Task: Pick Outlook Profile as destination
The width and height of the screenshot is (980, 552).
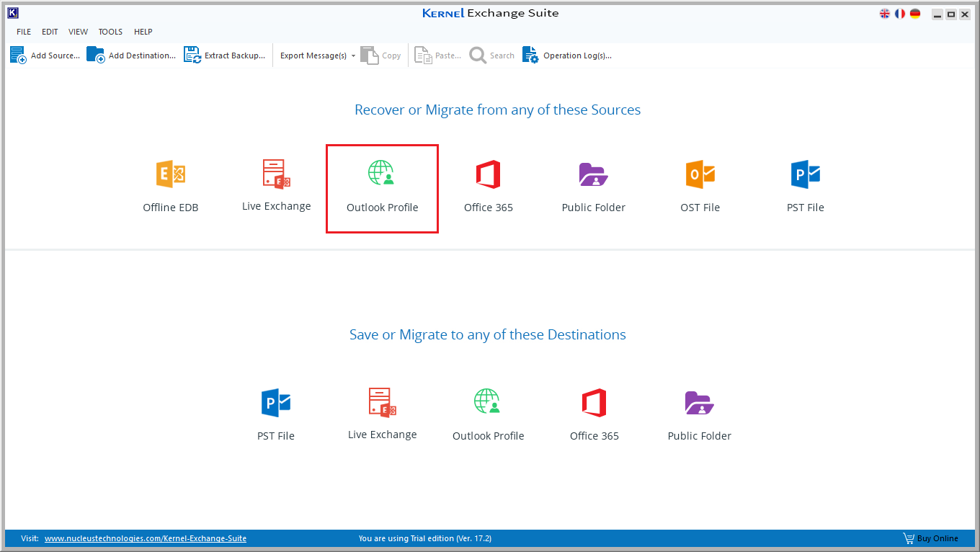Action: tap(488, 416)
